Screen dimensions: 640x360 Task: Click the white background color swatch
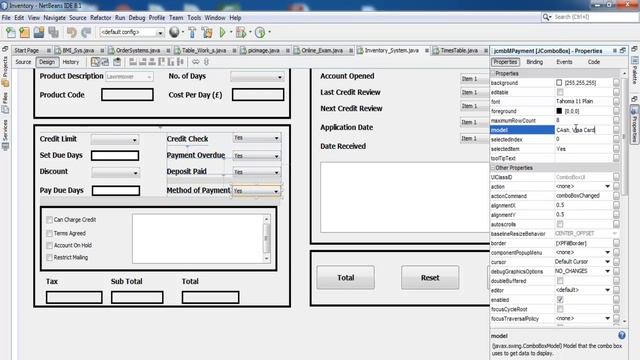[559, 82]
